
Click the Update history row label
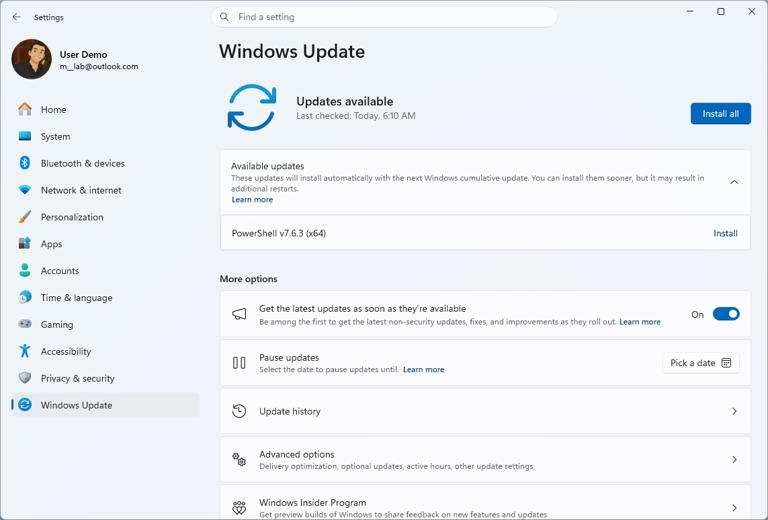tap(290, 411)
